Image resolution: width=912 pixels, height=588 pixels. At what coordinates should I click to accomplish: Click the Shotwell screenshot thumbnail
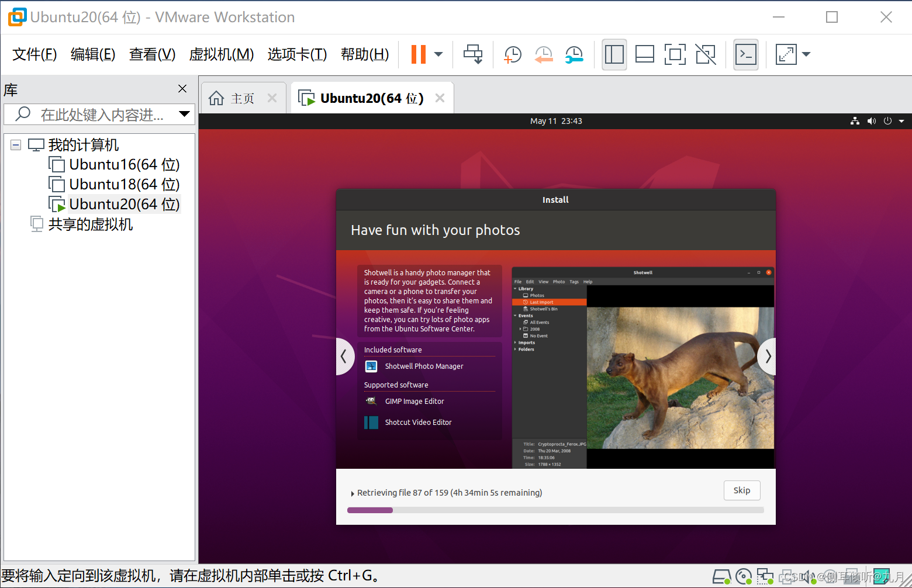(x=643, y=368)
